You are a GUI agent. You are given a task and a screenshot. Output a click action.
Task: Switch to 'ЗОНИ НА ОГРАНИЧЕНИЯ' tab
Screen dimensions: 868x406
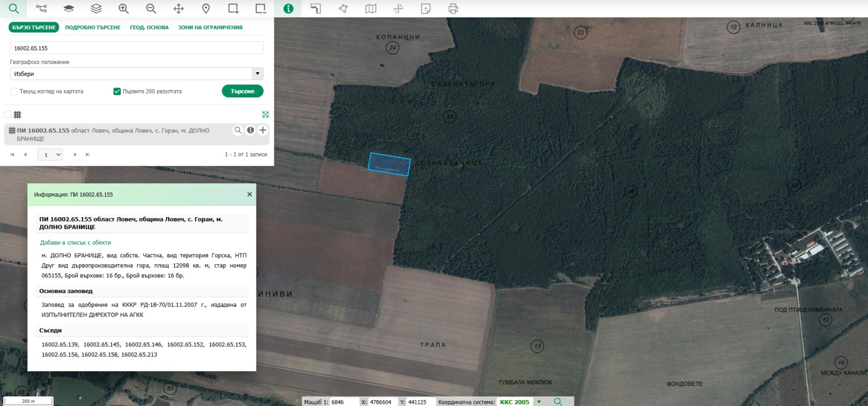coord(210,27)
